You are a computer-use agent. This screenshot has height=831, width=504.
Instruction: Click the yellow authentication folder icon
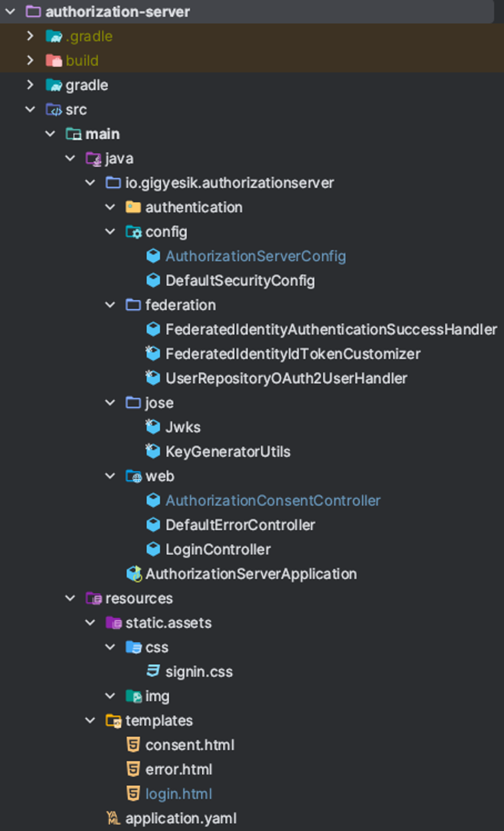point(133,207)
